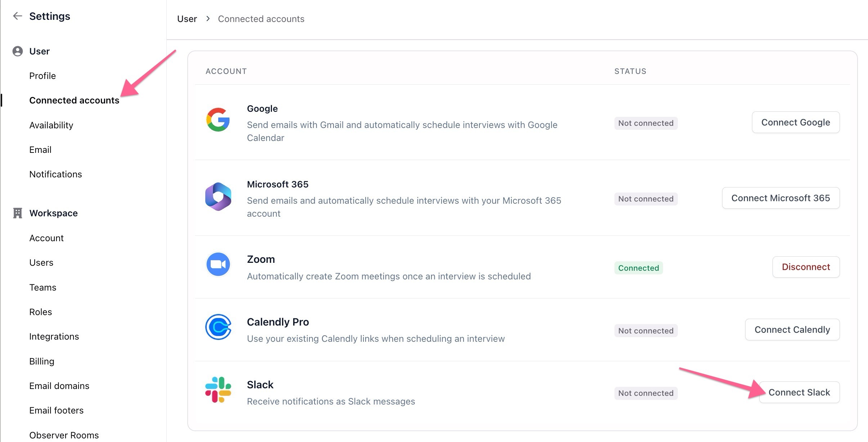The image size is (868, 442).
Task: Click the back arrow next to Settings
Action: click(17, 16)
